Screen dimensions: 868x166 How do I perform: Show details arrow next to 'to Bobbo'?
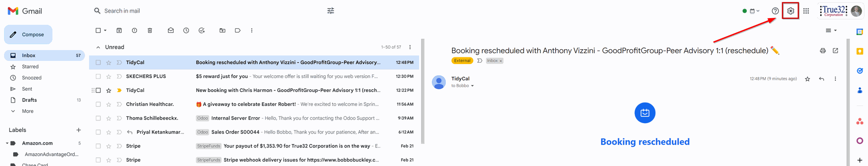472,86
